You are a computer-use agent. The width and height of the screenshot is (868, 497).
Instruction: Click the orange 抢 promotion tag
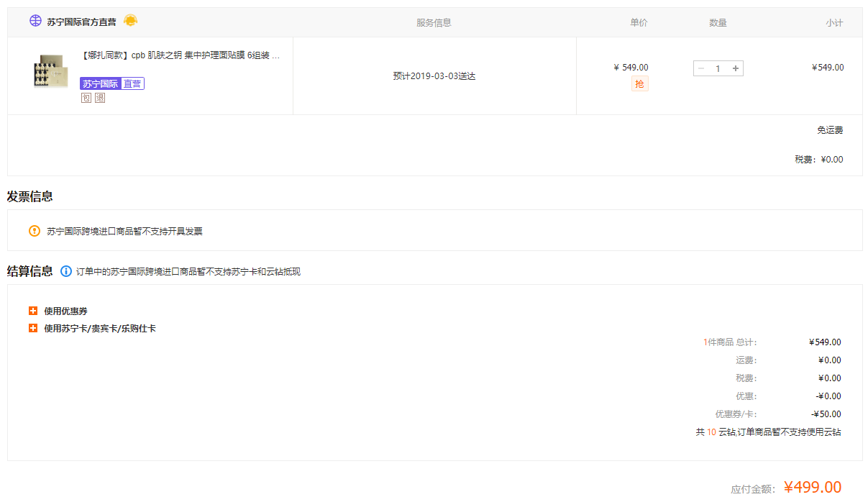(x=639, y=84)
